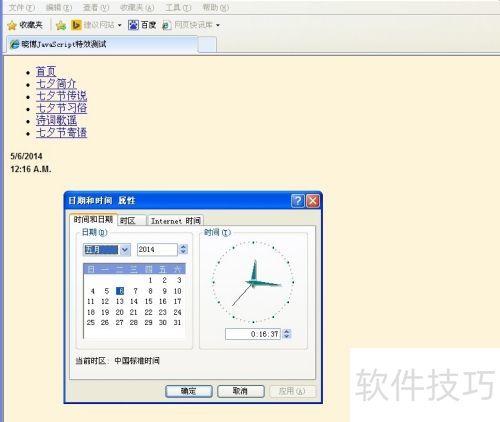Viewport: 500px width, 422px height.
Task: Close the date and time dialog
Action: (x=313, y=201)
